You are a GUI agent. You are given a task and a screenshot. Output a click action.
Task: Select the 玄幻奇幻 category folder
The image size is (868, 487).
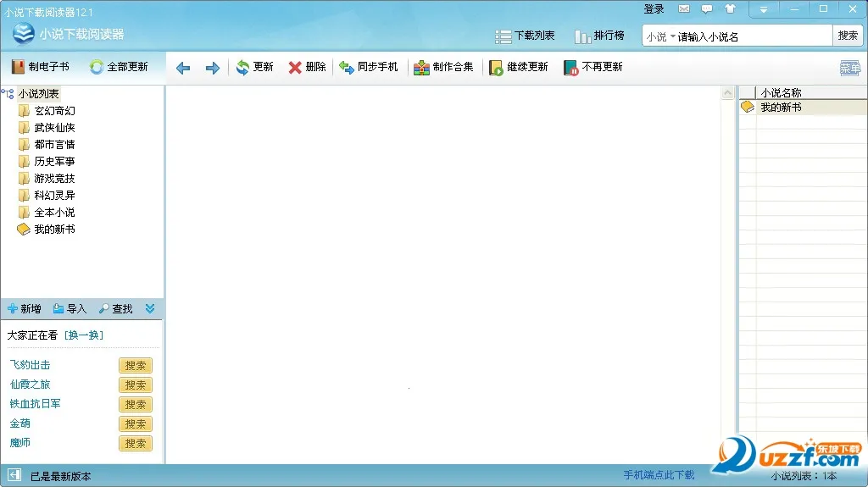pos(54,111)
